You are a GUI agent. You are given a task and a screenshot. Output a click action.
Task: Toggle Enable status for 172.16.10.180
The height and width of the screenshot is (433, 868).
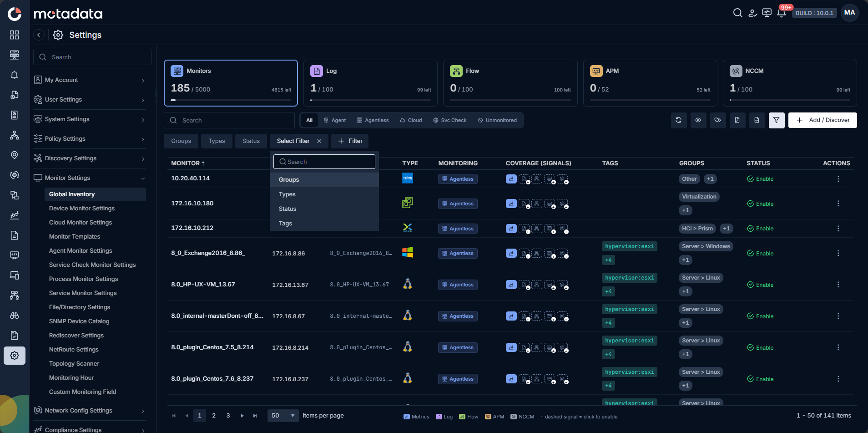(x=760, y=204)
